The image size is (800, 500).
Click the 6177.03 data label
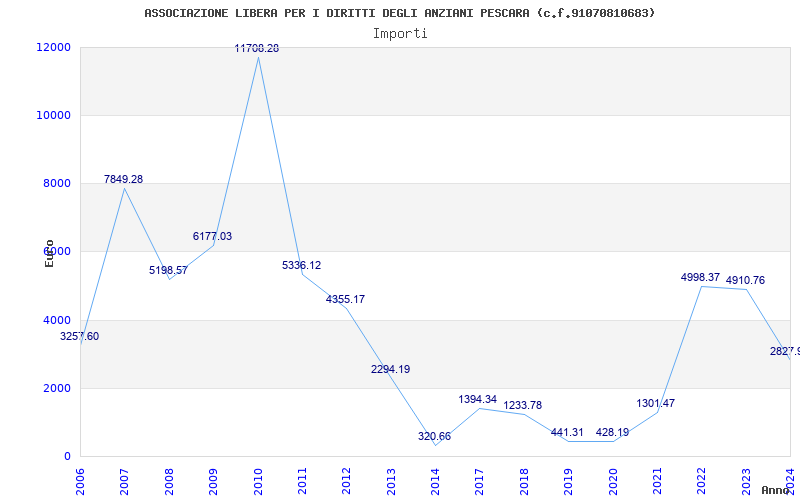(x=212, y=237)
